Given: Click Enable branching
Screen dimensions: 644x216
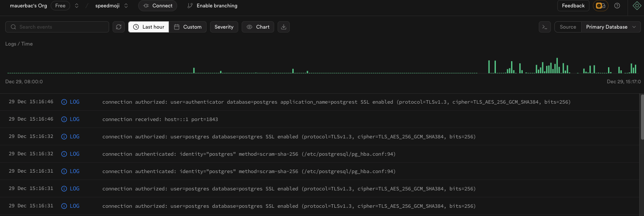Looking at the screenshot, I should [212, 6].
